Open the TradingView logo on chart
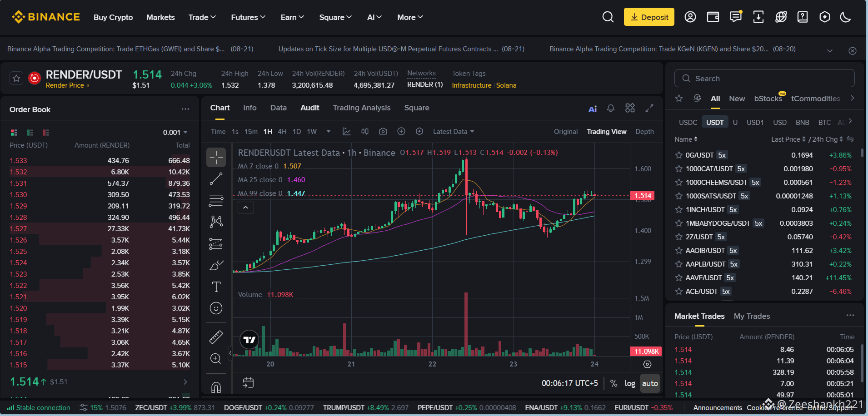Image resolution: width=868 pixels, height=416 pixels. 249,340
